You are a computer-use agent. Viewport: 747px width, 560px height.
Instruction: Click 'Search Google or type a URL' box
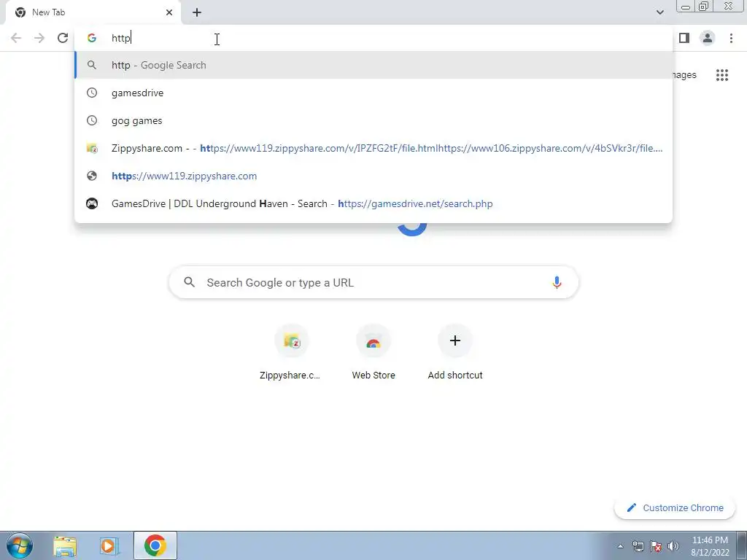point(373,282)
